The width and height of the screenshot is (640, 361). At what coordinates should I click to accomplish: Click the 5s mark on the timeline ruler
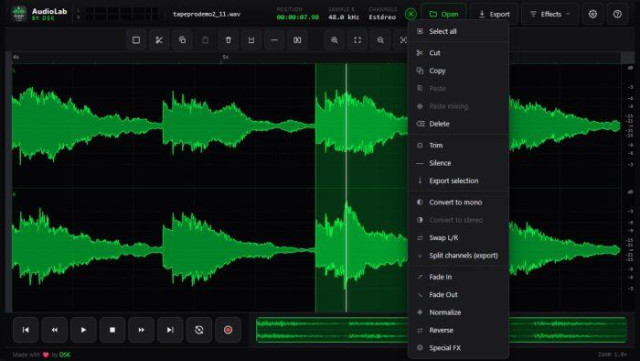click(225, 57)
